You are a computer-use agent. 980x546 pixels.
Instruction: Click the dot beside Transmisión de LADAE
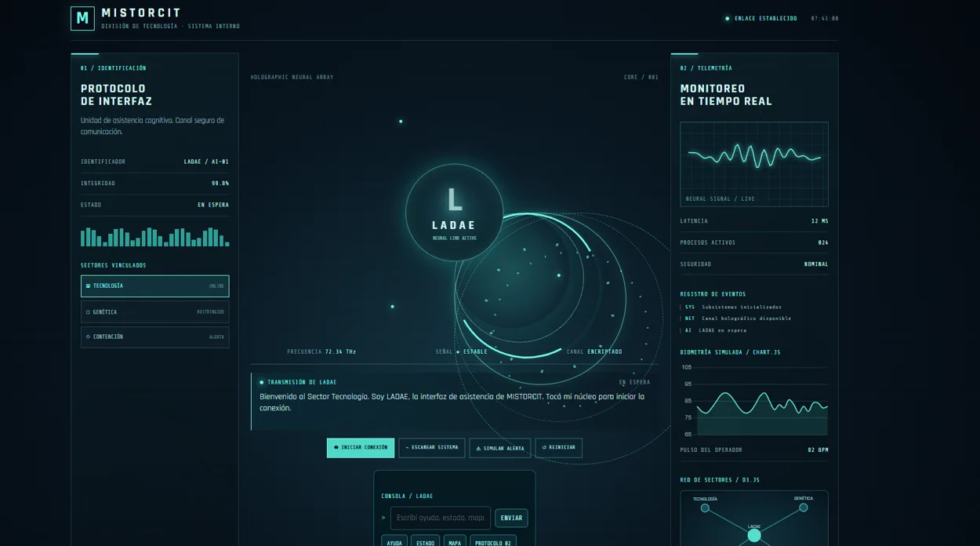coord(262,383)
